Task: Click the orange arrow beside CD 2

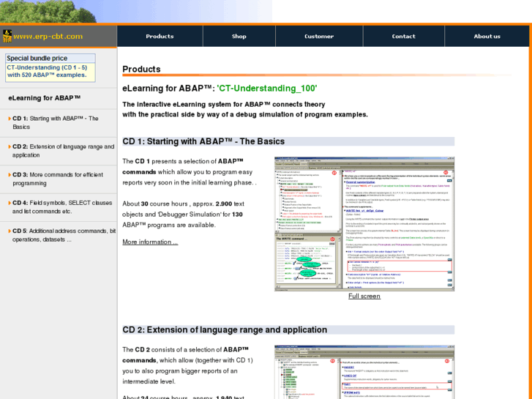Action: [10, 146]
